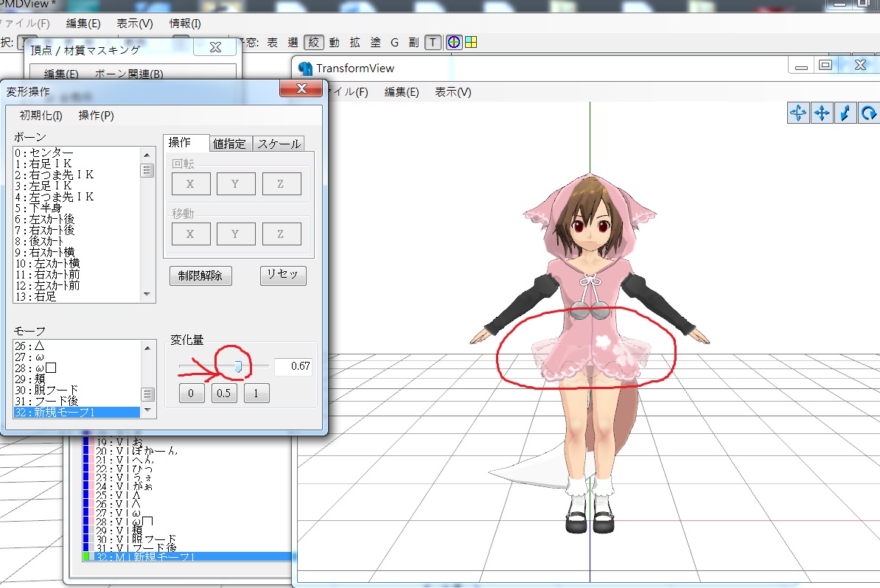Click bone list scroll-up arrow

[147, 155]
